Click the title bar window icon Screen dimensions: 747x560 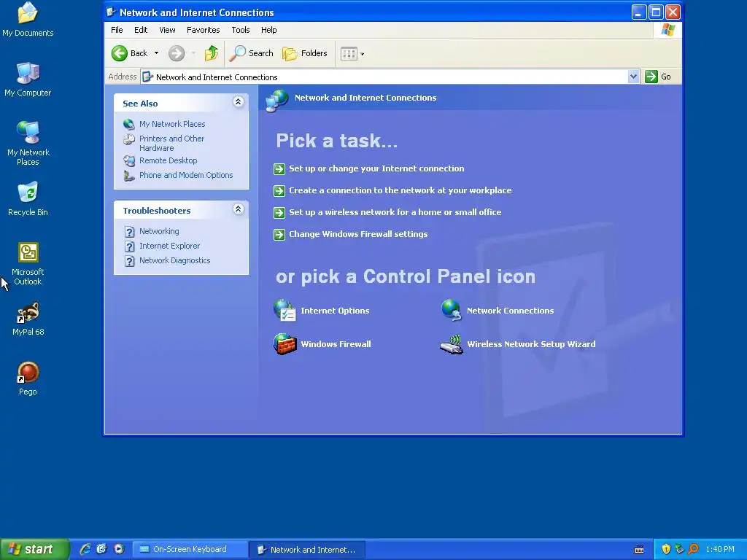pyautogui.click(x=111, y=12)
